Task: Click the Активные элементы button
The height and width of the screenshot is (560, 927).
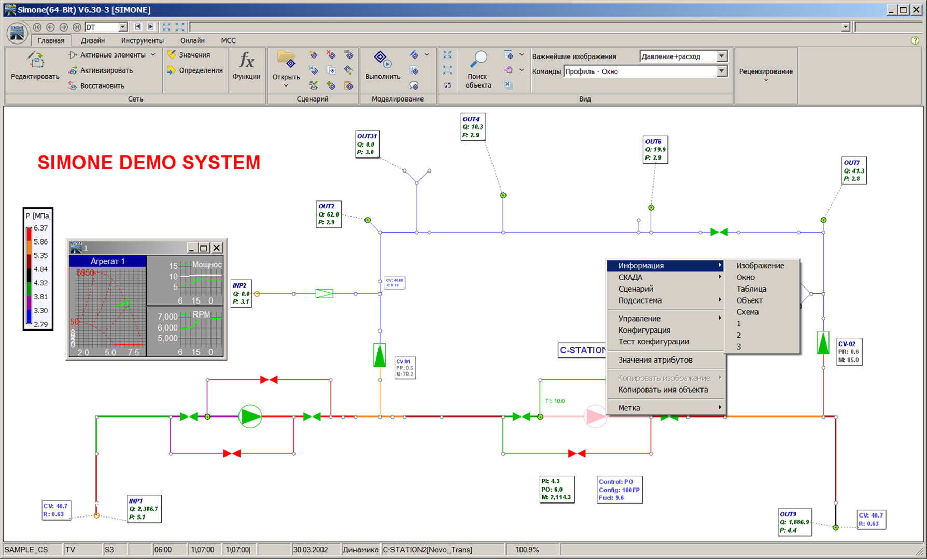Action: (107, 55)
